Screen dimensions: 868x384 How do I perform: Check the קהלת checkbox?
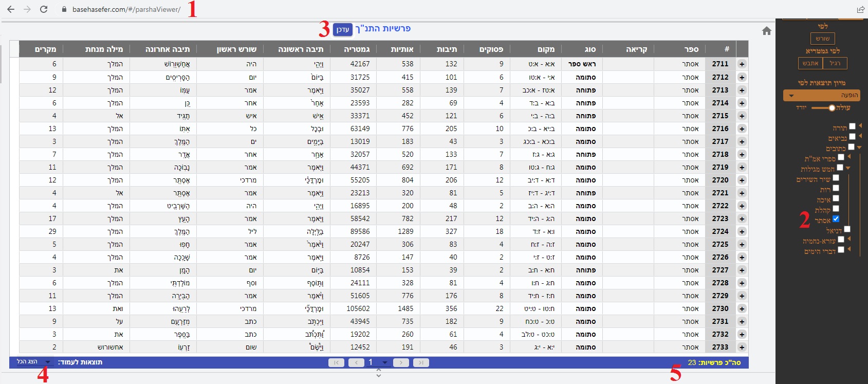(x=836, y=208)
